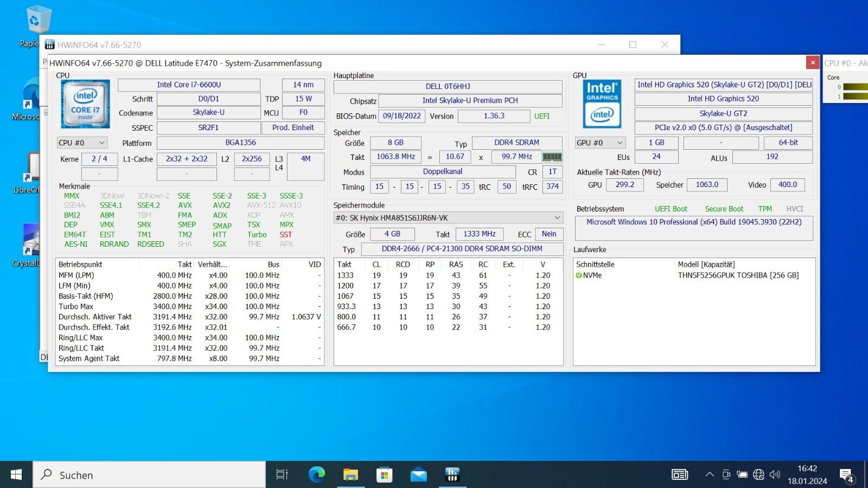
Task: Click the Windows Start button
Action: (x=16, y=475)
